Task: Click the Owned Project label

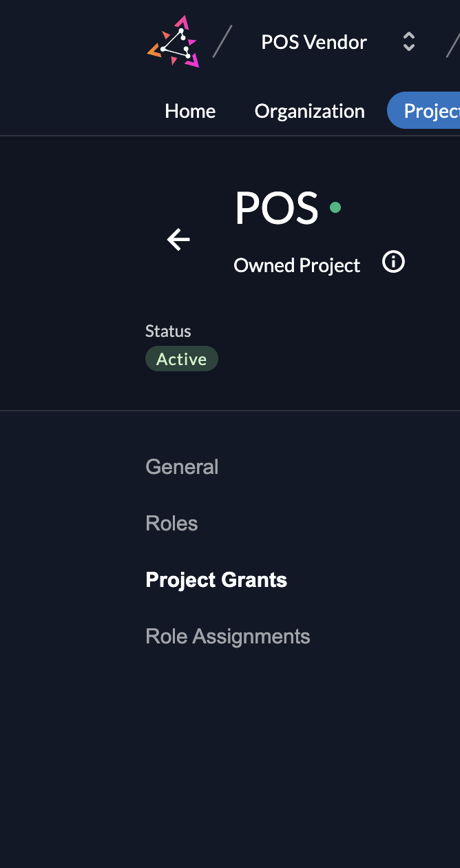Action: pyautogui.click(x=297, y=266)
